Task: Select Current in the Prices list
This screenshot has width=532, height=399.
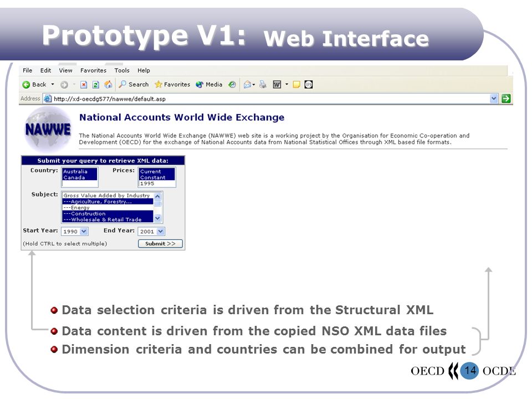Action: click(157, 171)
